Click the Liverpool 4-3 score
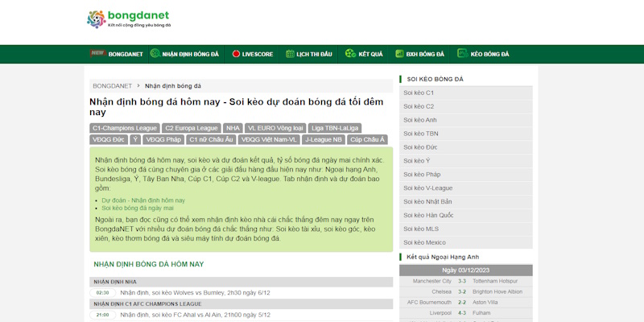This screenshot has height=322, width=644. pyautogui.click(x=462, y=313)
